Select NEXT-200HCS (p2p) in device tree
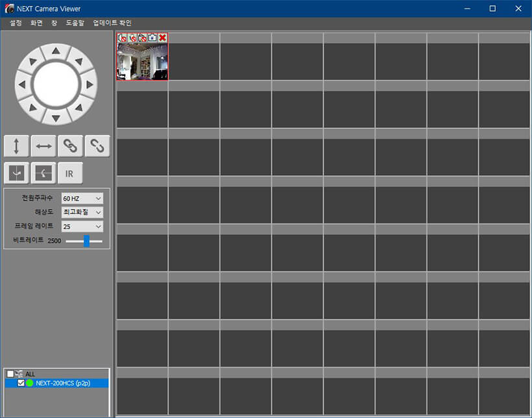Image resolution: width=532 pixels, height=418 pixels. (x=63, y=383)
